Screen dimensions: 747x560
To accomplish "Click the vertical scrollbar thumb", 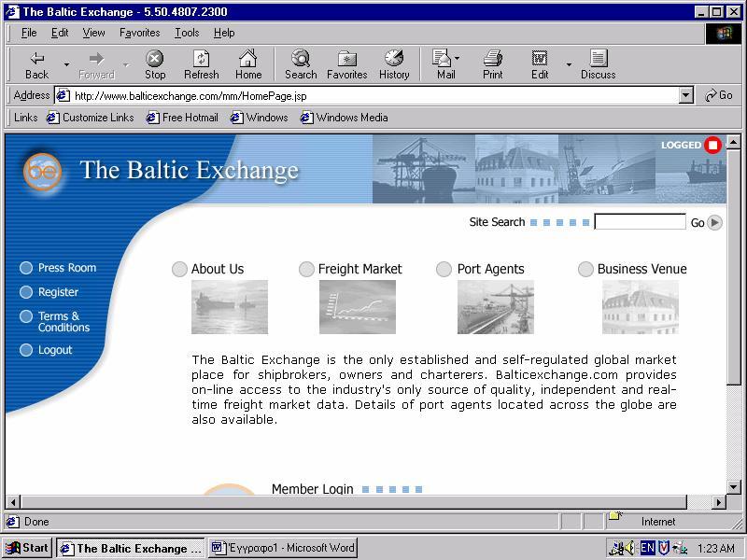I will pyautogui.click(x=734, y=266).
